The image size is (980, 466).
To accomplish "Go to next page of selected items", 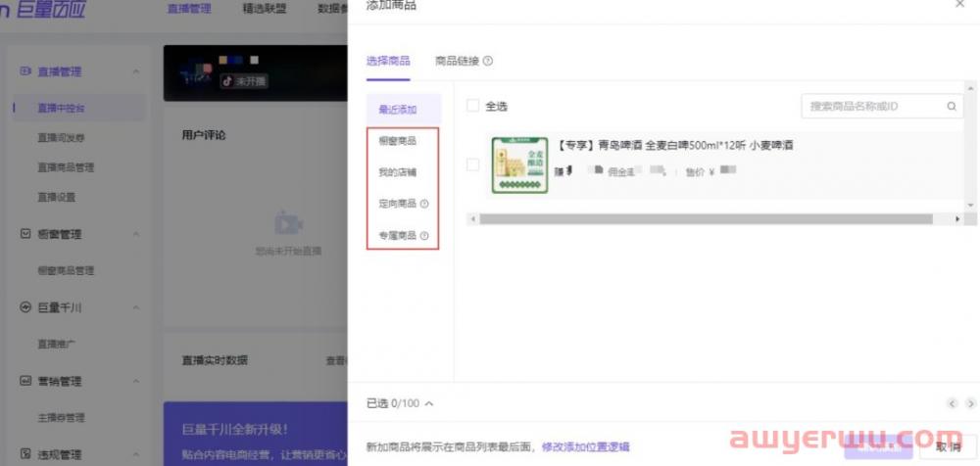I will click(970, 403).
